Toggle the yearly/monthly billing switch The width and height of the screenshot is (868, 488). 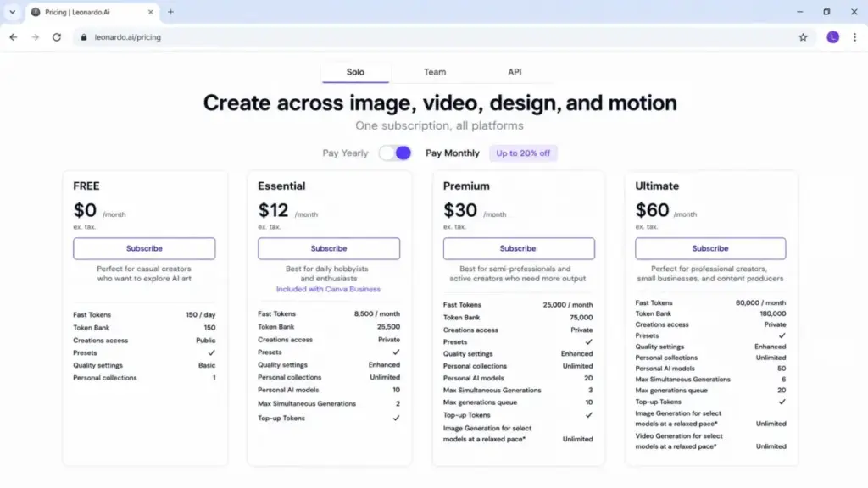point(395,152)
